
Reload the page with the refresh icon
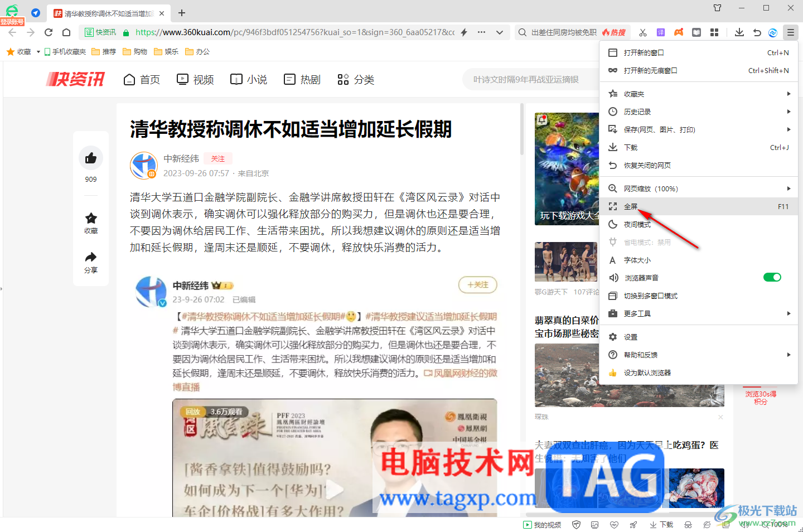pyautogui.click(x=49, y=32)
